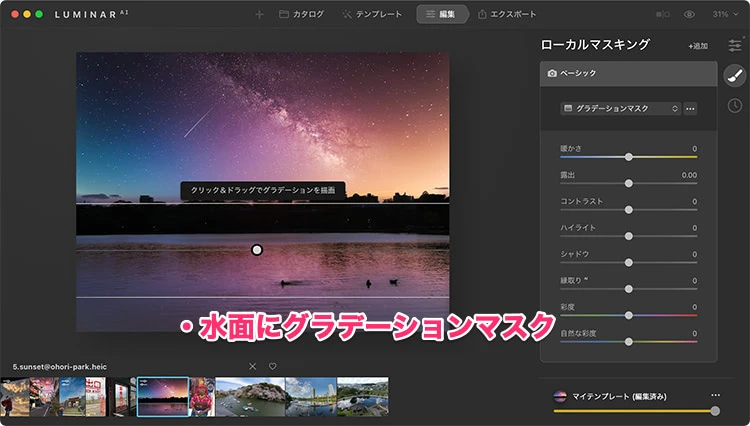Click the +追加 button to add mask
Image resolution: width=750 pixels, height=426 pixels.
(696, 46)
